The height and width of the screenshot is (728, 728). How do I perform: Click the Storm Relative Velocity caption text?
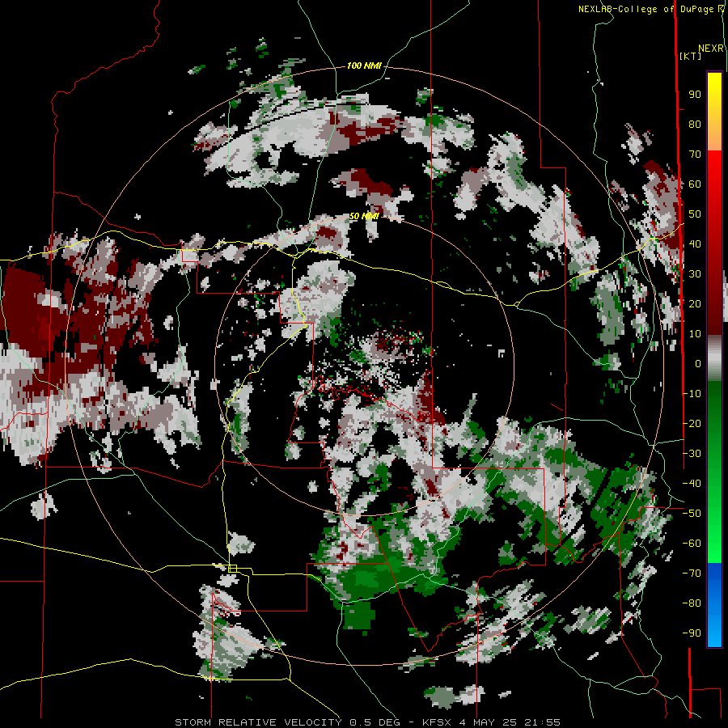pos(367,722)
